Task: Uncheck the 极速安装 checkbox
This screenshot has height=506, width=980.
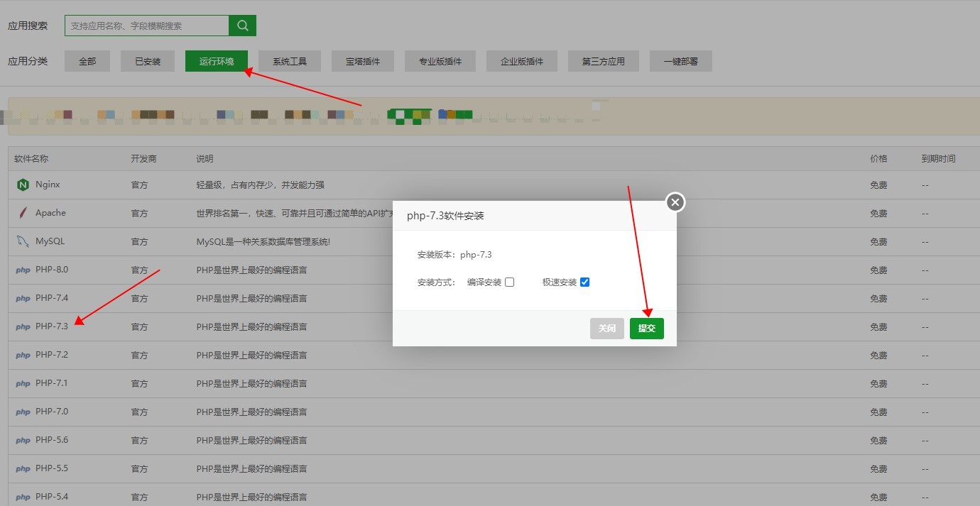Action: click(584, 282)
